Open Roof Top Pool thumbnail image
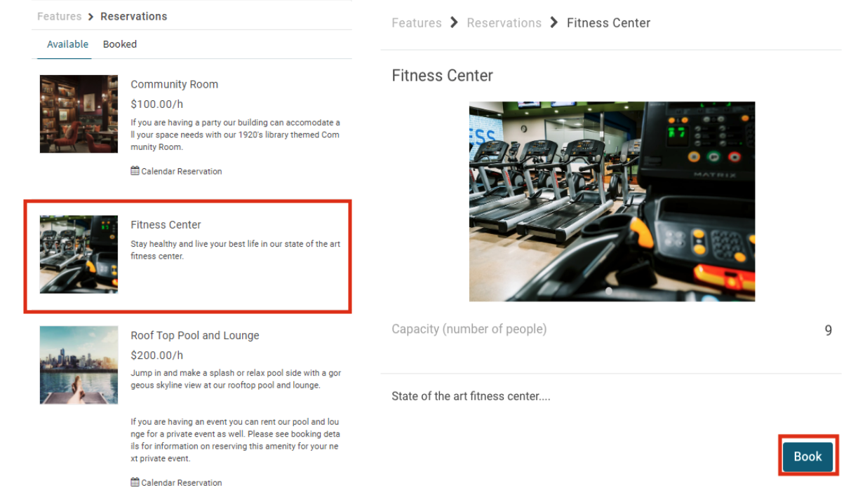 [79, 365]
